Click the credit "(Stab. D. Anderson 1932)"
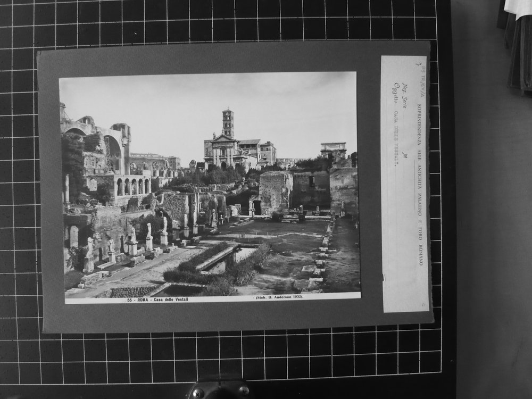532x399 pixels. (x=280, y=297)
